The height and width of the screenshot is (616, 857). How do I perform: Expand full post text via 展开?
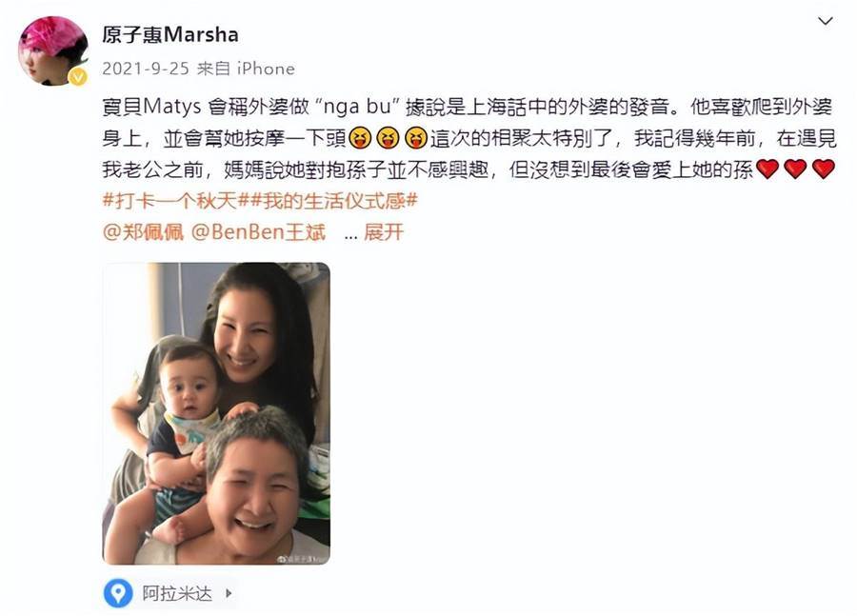pyautogui.click(x=384, y=232)
